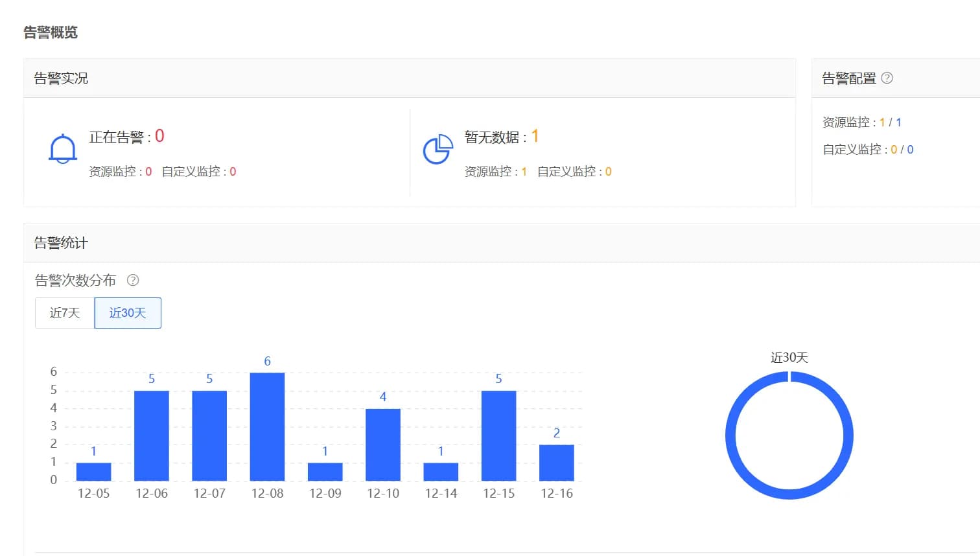980x556 pixels.
Task: Click the 资源监控 1/1 link in 告警配置
Action: coord(862,122)
